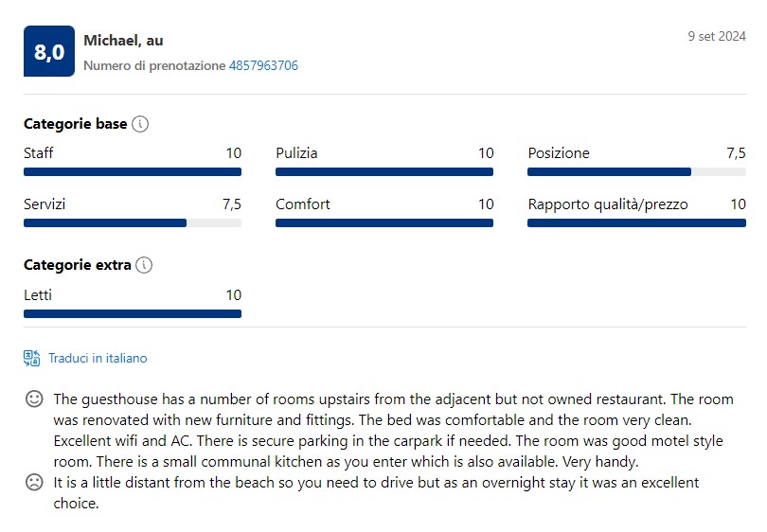Click the negative review comment about beach
This screenshot has width=767, height=532.
376,492
